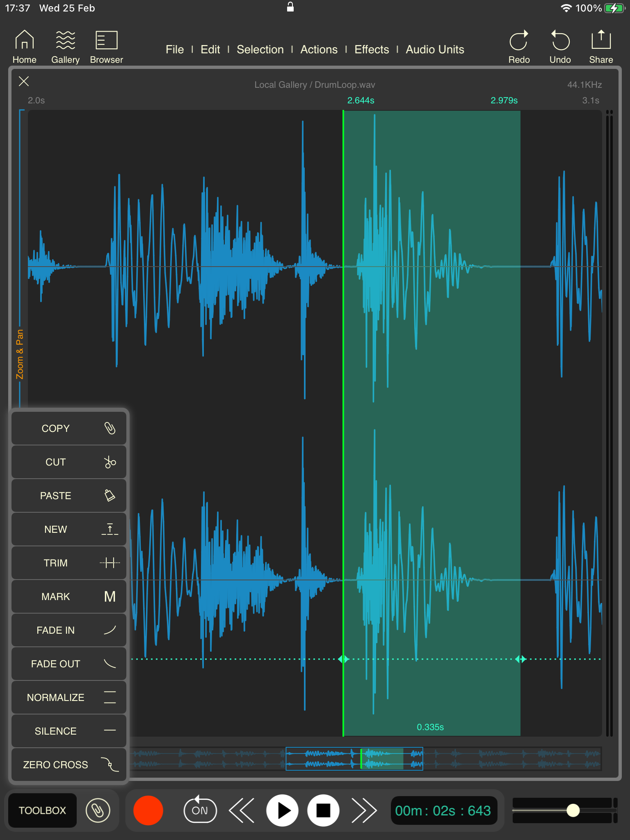Open the Actions menu
The image size is (630, 840).
319,50
